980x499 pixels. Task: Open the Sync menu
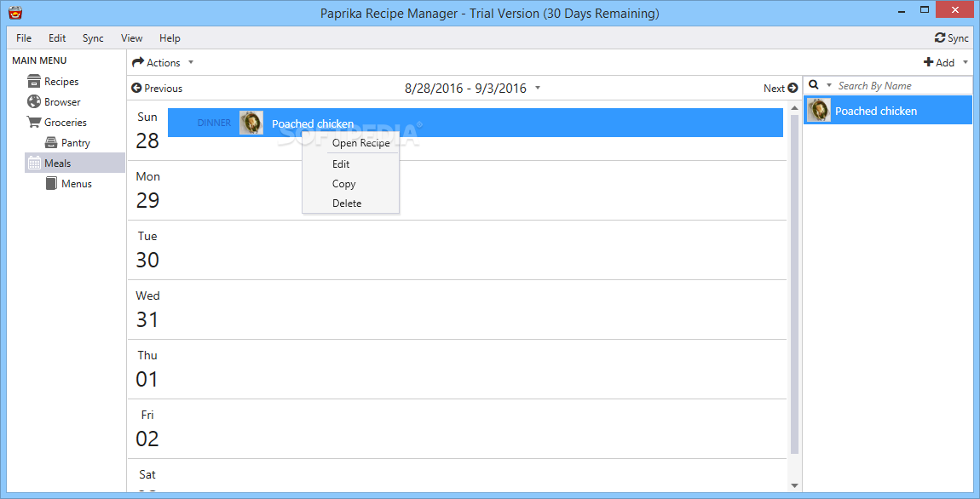pos(93,38)
